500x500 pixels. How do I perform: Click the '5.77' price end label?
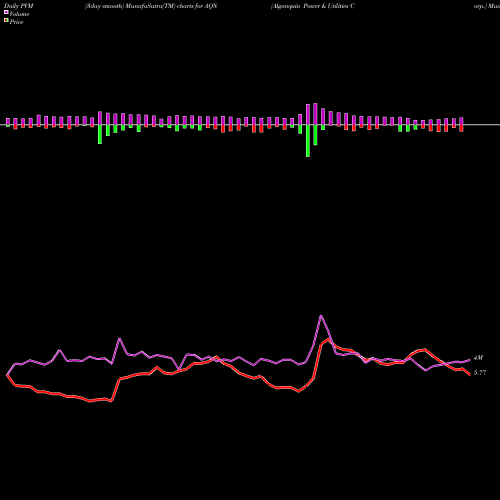(480, 373)
